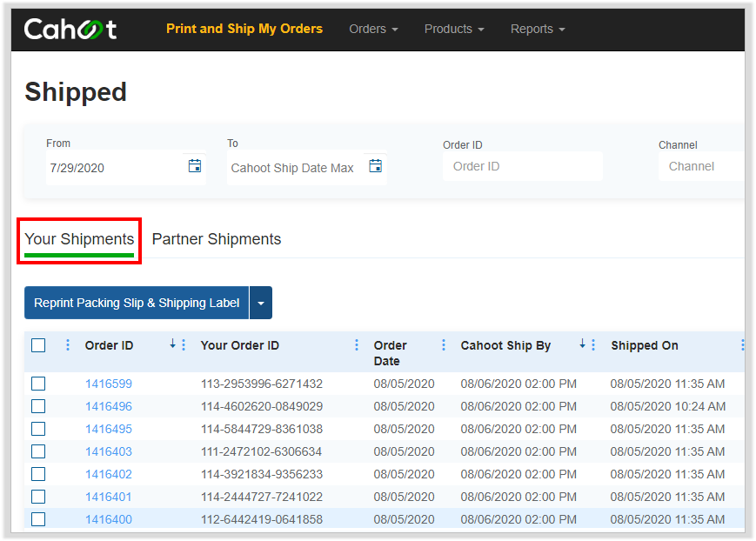Image resolution: width=756 pixels, height=541 pixels.
Task: Open order link 1416400
Action: (109, 520)
